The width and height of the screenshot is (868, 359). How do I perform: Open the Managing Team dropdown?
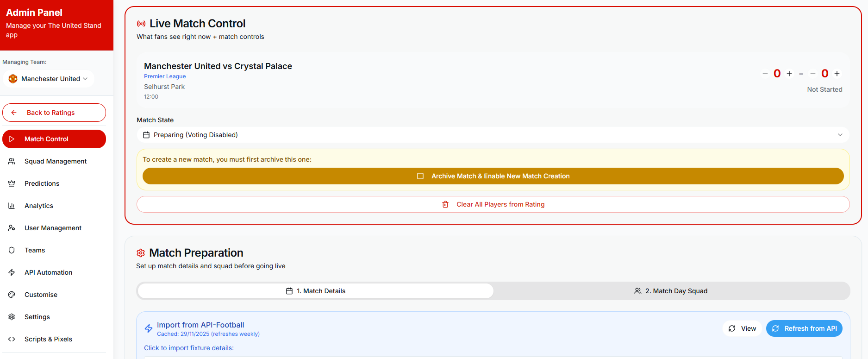49,79
